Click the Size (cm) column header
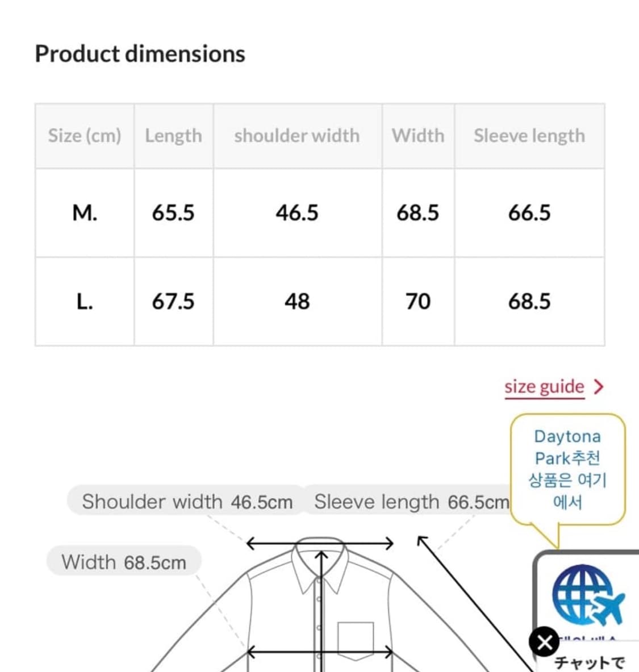This screenshot has height=672, width=639. click(85, 136)
